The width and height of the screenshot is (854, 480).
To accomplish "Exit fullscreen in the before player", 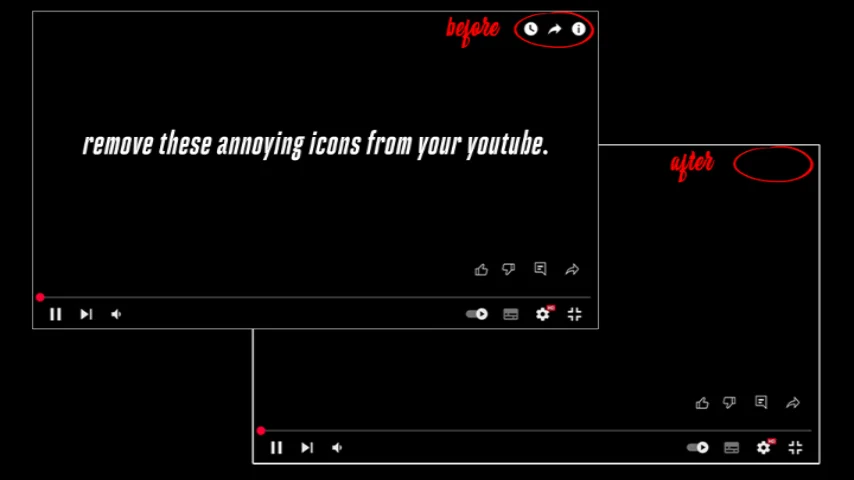I will coord(575,314).
